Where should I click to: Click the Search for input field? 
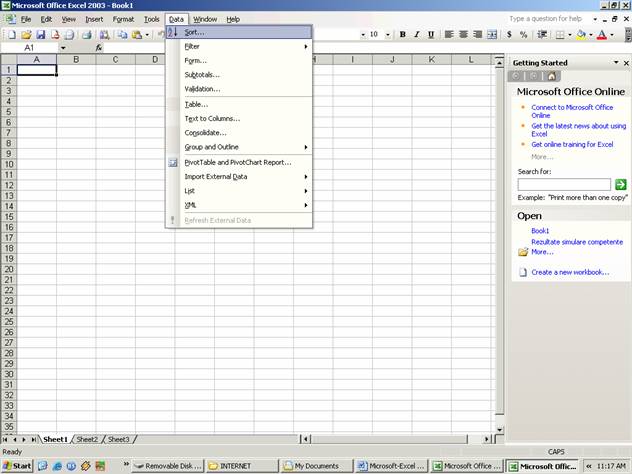point(564,185)
